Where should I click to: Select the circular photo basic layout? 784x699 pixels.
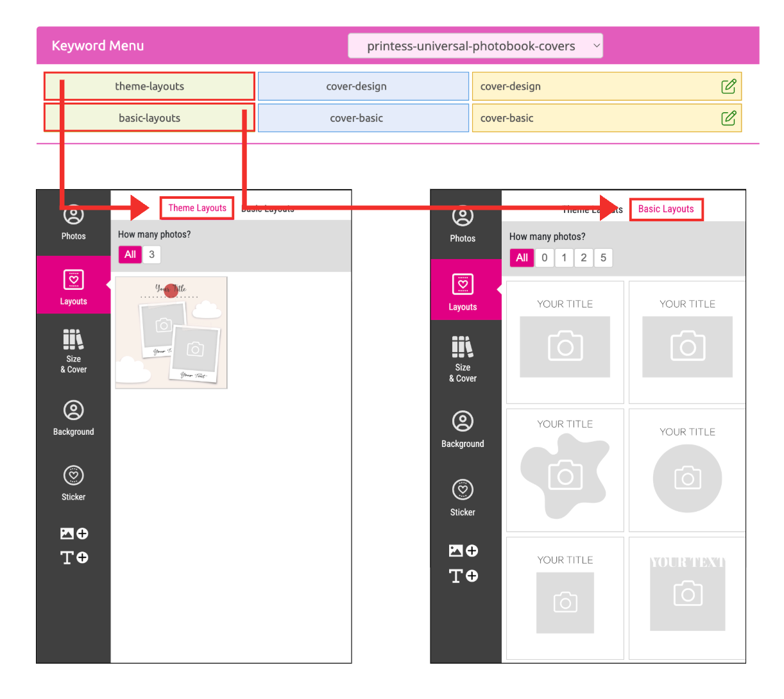point(687,470)
